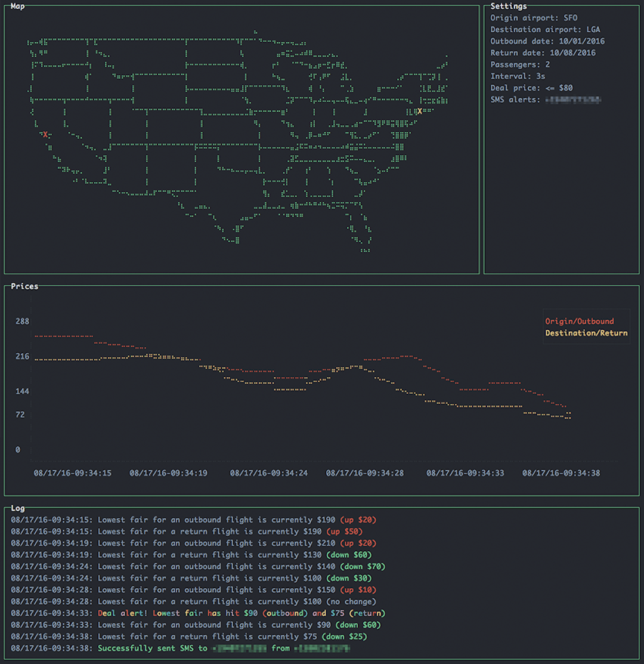
Task: Click the 288 label on price axis
Action: [x=22, y=322]
